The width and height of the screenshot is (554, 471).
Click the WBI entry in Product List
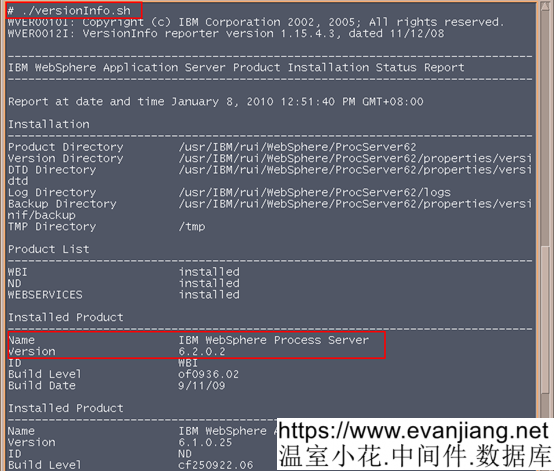[17, 272]
